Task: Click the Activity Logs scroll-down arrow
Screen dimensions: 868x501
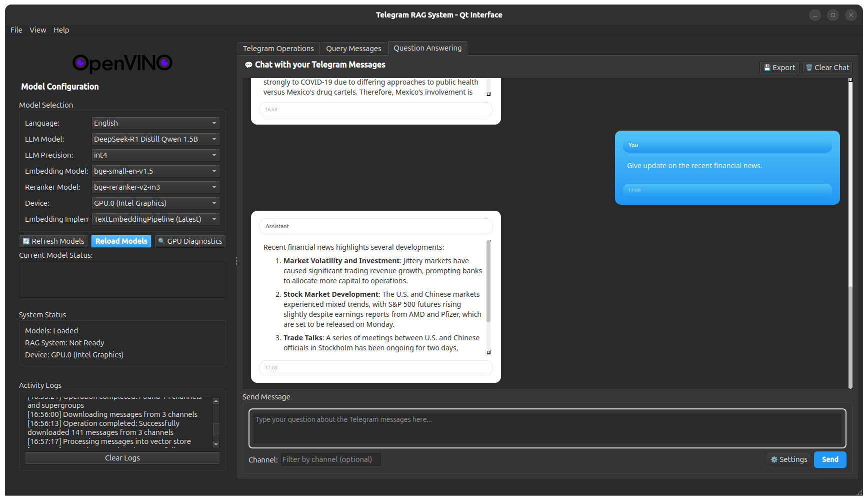Action: point(216,444)
